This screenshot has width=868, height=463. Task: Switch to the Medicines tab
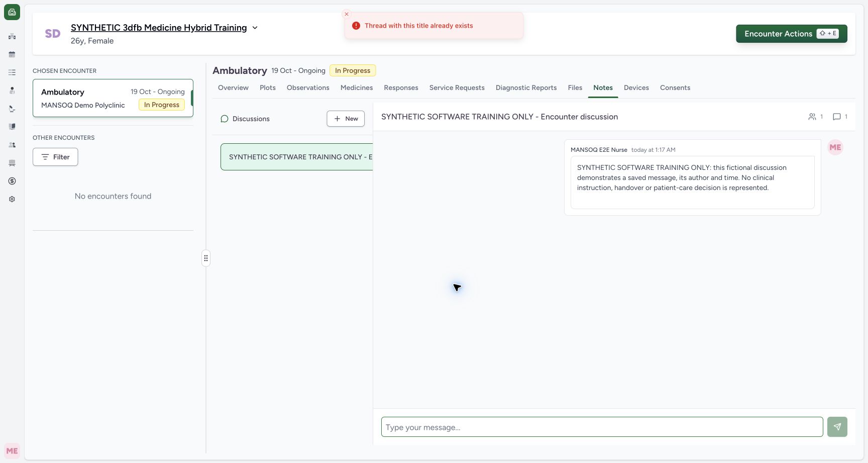tap(357, 87)
